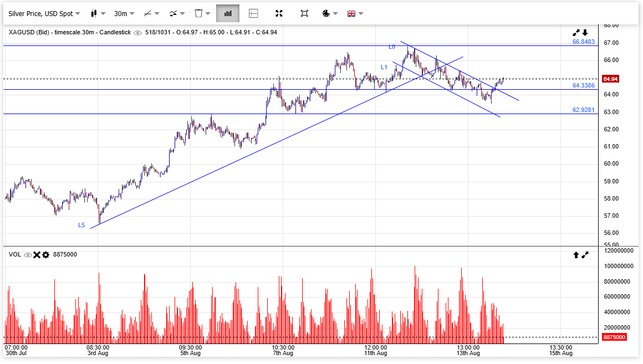Open the UK flag language menu
643x364 pixels.
point(355,13)
